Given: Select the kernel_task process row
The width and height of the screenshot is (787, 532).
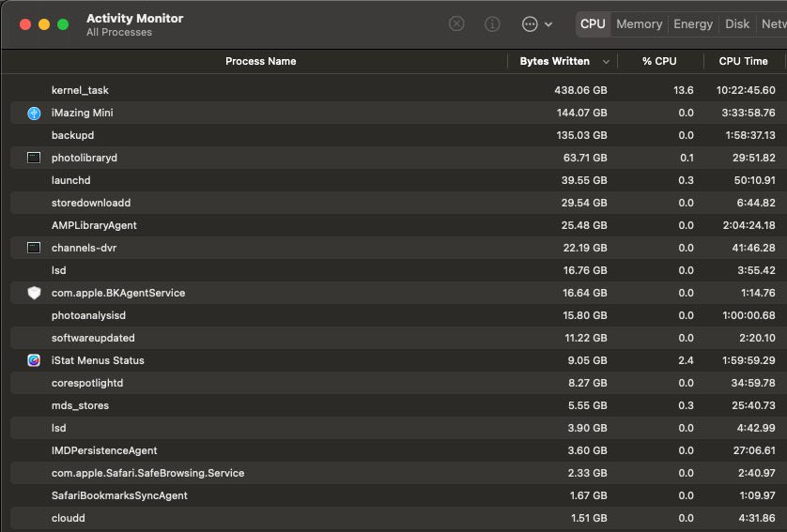Looking at the screenshot, I should [398, 90].
